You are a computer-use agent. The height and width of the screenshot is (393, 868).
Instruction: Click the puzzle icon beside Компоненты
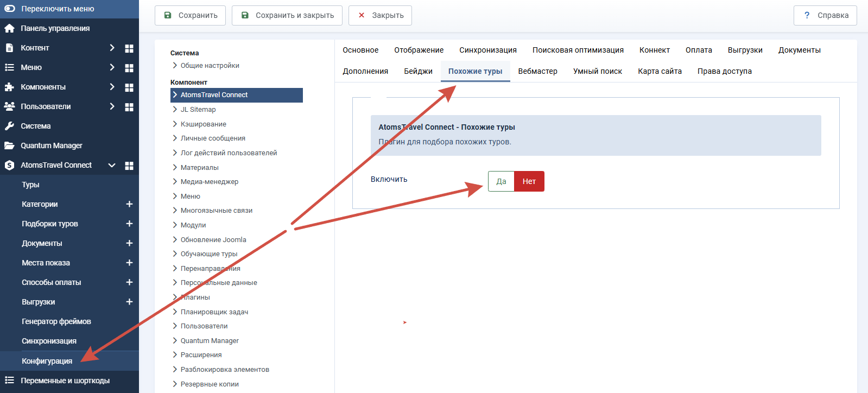[9, 87]
